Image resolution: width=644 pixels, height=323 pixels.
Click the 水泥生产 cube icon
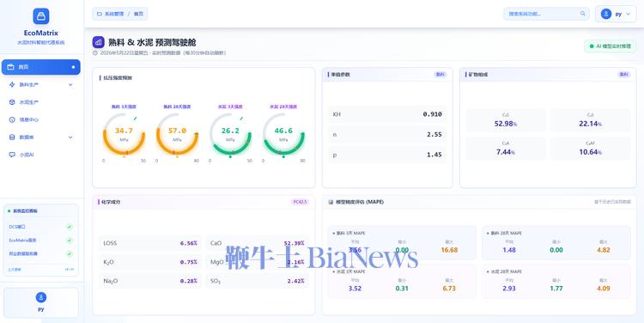12,102
